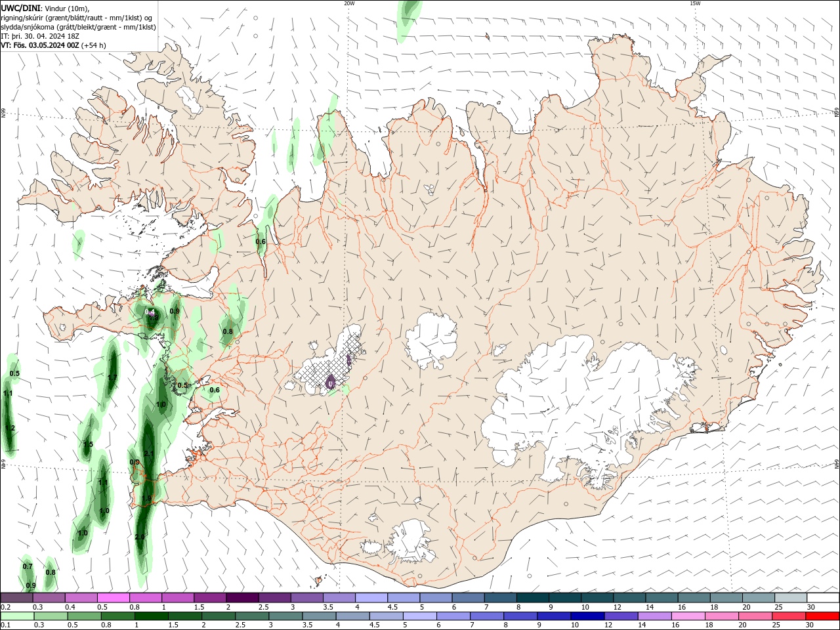Image resolution: width=840 pixels, height=630 pixels.
Task: Click the bright pink top-row legend swatch above label 0.5
Action: pos(114,598)
